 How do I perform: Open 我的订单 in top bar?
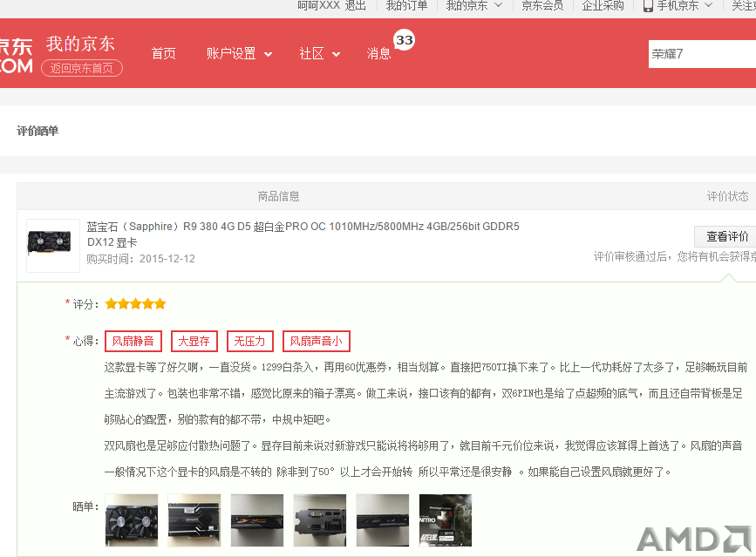coord(406,5)
